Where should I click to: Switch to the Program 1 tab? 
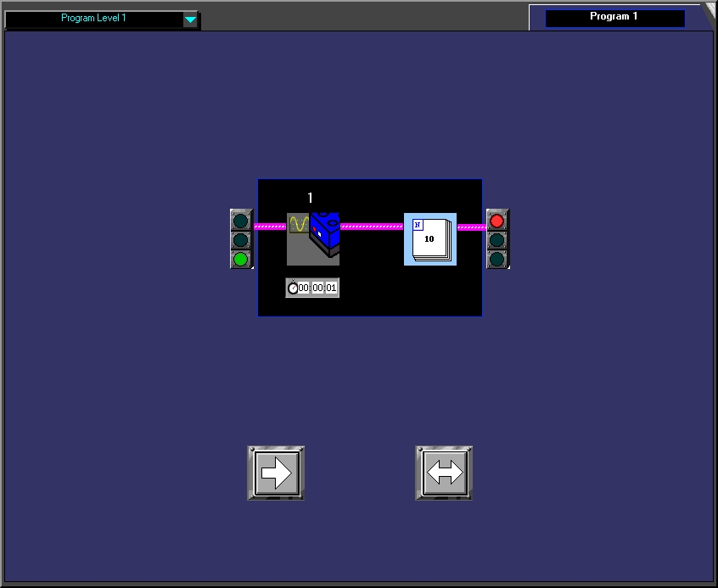pyautogui.click(x=614, y=17)
